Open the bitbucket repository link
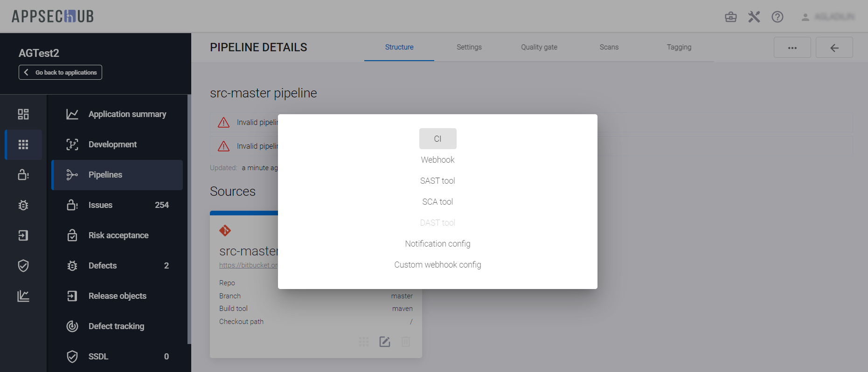This screenshot has width=868, height=372. tap(248, 265)
